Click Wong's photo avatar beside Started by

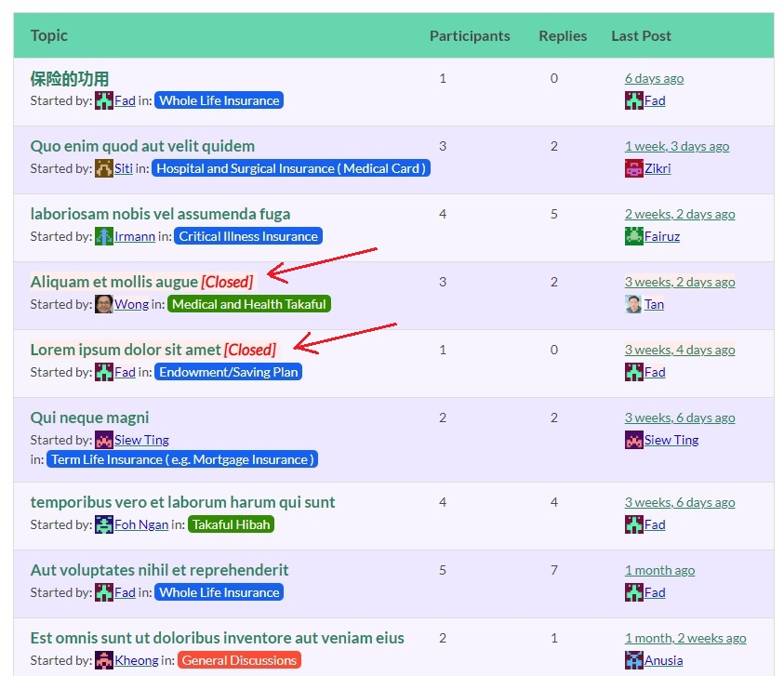click(x=104, y=304)
